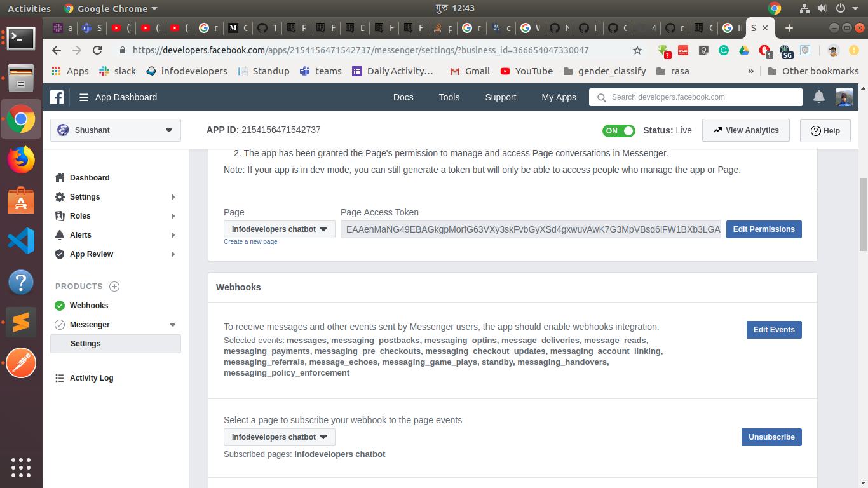
Task: Expand the Settings submenu in the sidebar
Action: point(173,197)
